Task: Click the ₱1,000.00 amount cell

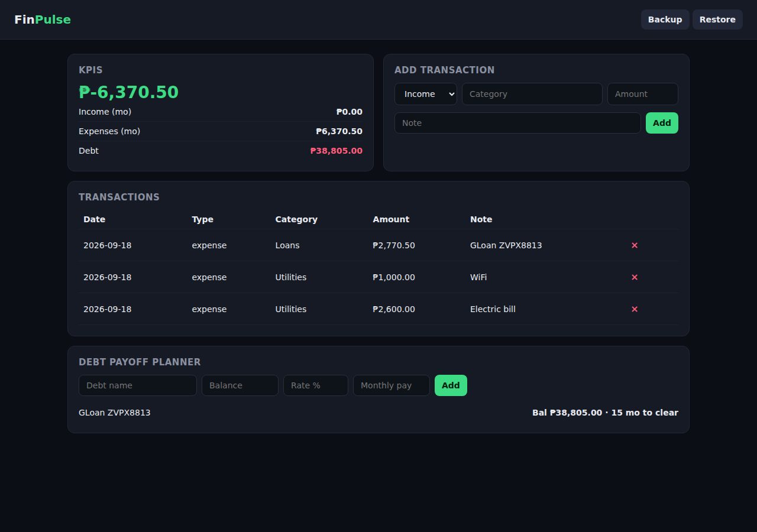Action: tap(394, 277)
